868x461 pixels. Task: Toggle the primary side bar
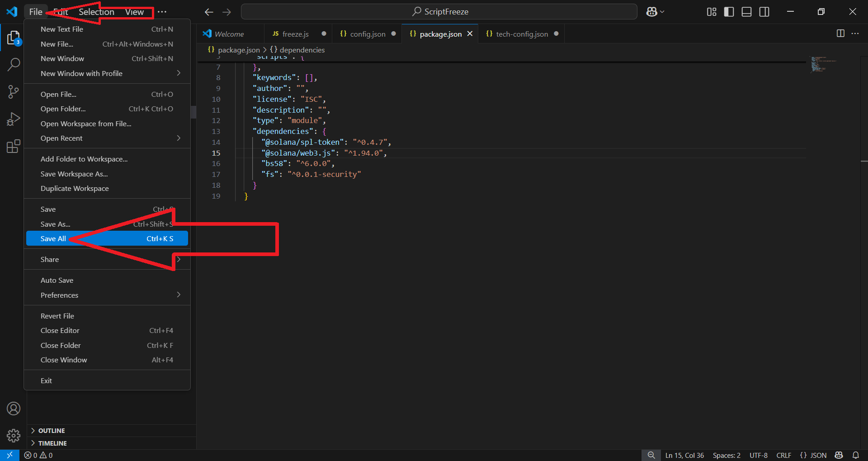point(729,12)
